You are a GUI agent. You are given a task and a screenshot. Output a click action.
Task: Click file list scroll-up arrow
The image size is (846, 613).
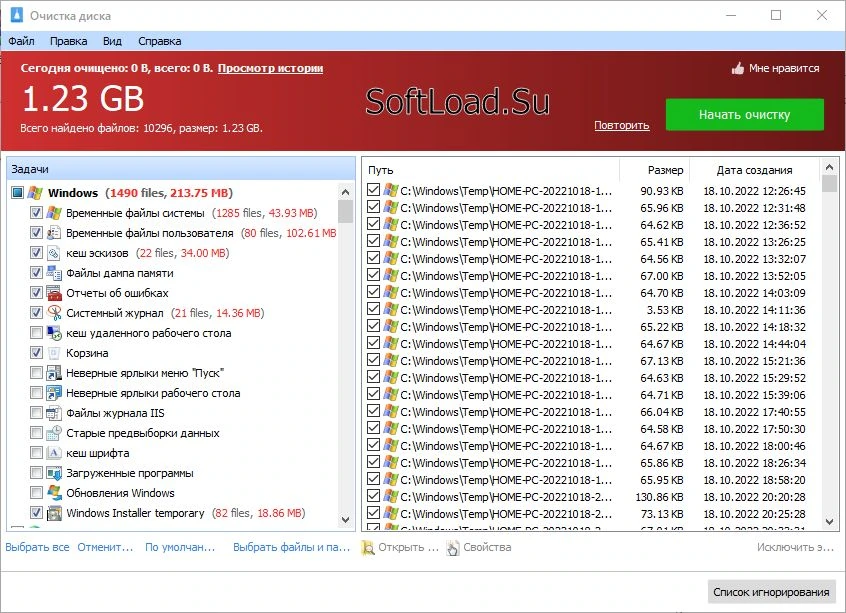(x=830, y=168)
